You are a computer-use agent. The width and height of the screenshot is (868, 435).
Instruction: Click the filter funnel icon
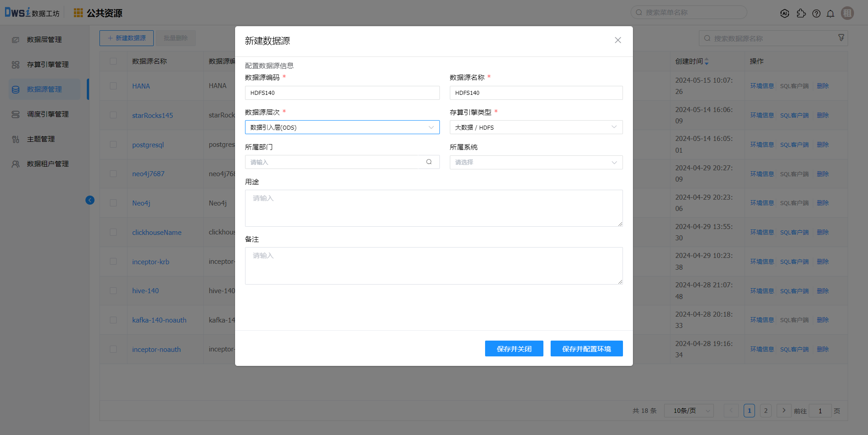point(841,38)
